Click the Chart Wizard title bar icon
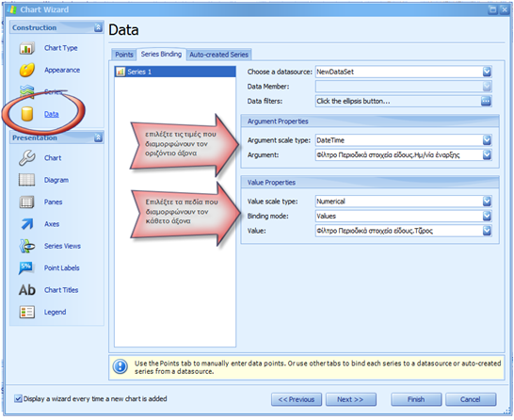This screenshot has height=420, width=514. [12, 9]
